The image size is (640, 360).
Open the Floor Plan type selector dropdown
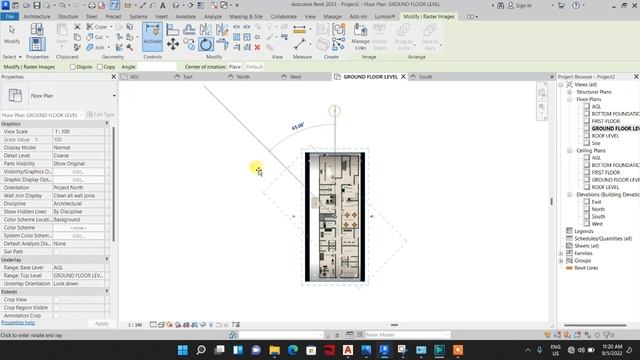[x=114, y=96]
